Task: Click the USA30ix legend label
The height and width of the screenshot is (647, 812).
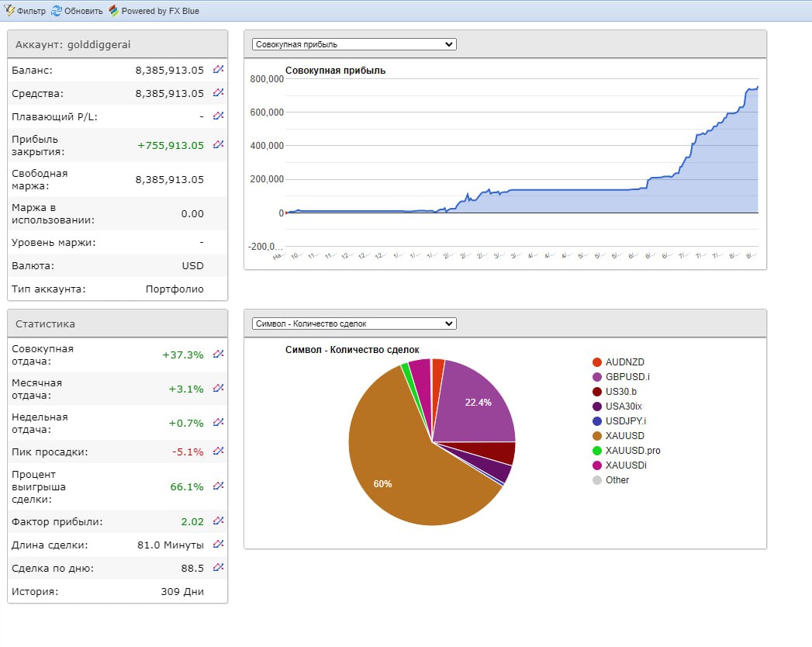Action: [x=624, y=407]
